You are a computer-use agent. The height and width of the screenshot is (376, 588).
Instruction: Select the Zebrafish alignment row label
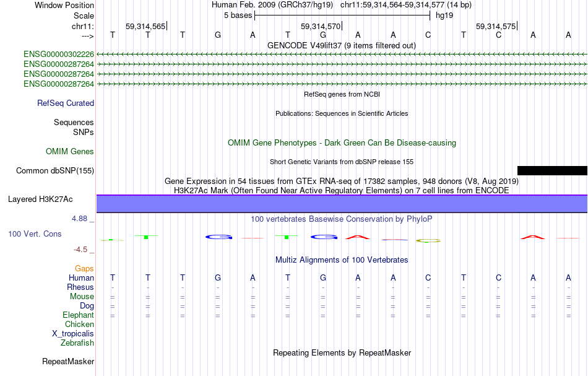pos(77,343)
